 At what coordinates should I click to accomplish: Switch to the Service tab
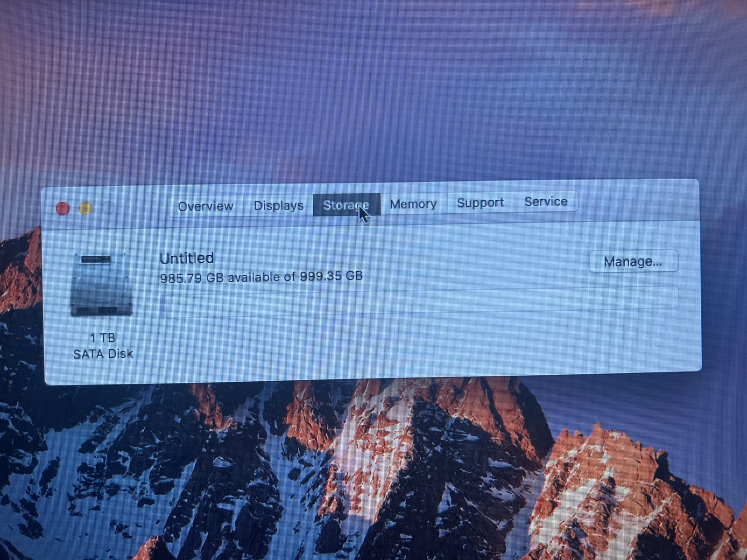tap(546, 202)
